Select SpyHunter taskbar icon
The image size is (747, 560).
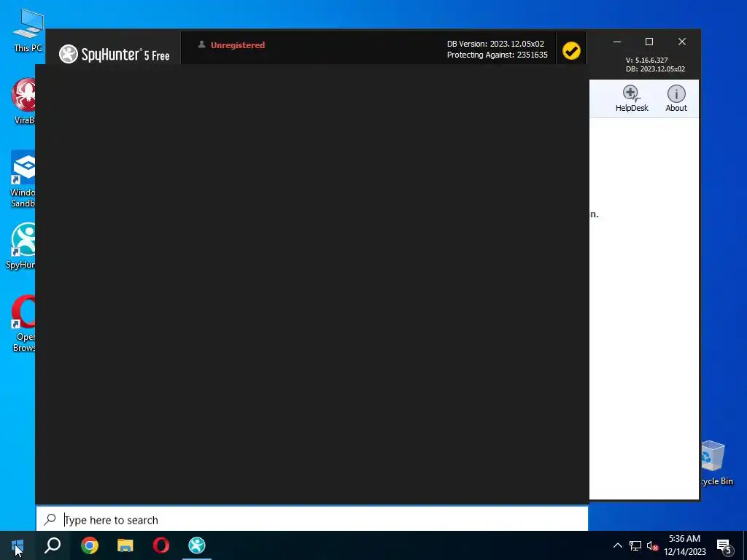197,545
